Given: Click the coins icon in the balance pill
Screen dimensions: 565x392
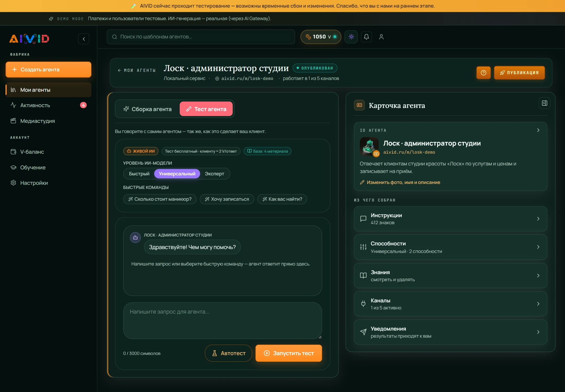Looking at the screenshot, I should click(308, 37).
